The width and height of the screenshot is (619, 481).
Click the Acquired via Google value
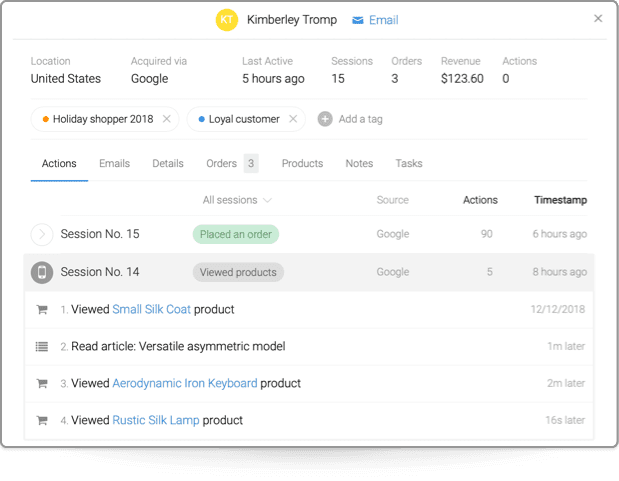pos(150,79)
